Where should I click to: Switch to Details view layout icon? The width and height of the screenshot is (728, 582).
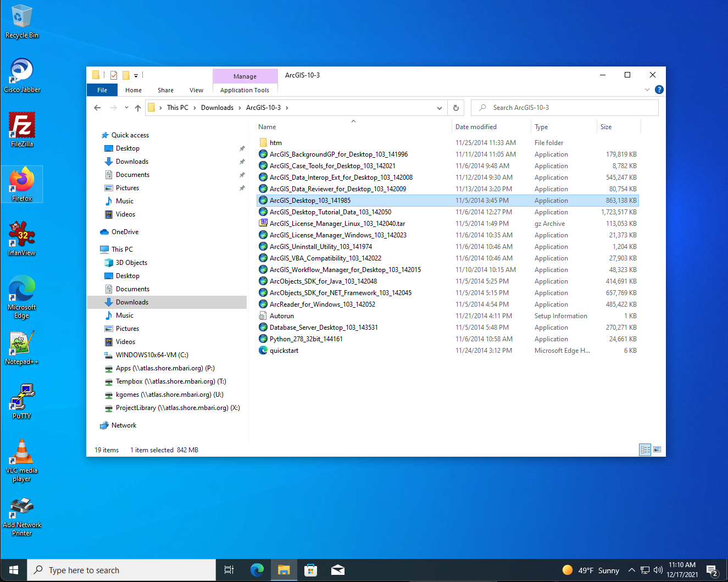pyautogui.click(x=646, y=450)
